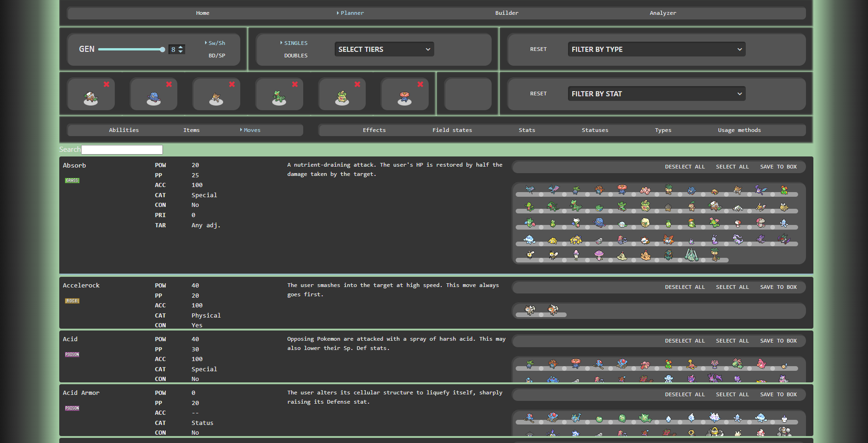The height and width of the screenshot is (443, 868).
Task: Adjust the GEN slider handle
Action: (x=162, y=50)
